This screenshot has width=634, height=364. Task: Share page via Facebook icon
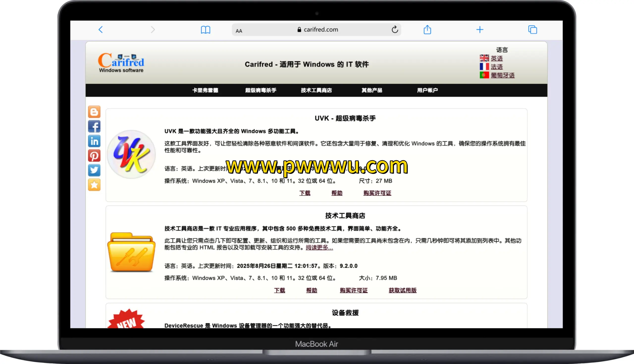coord(94,127)
